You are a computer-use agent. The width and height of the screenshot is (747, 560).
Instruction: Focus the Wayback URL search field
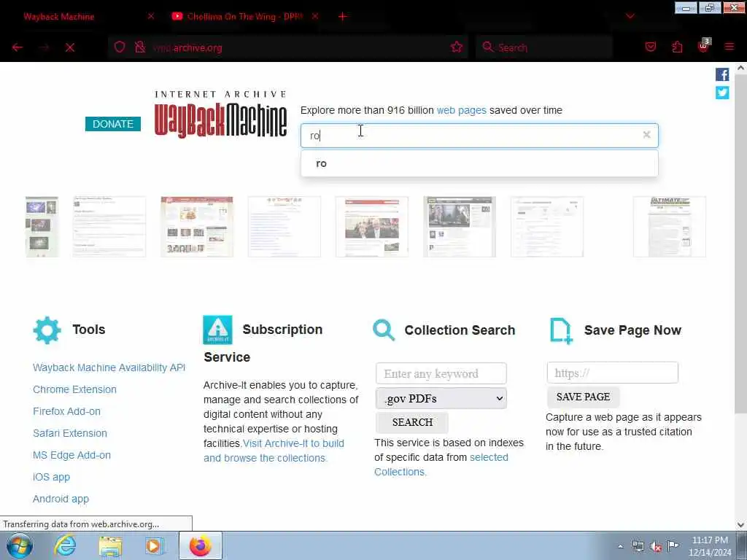[479, 136]
